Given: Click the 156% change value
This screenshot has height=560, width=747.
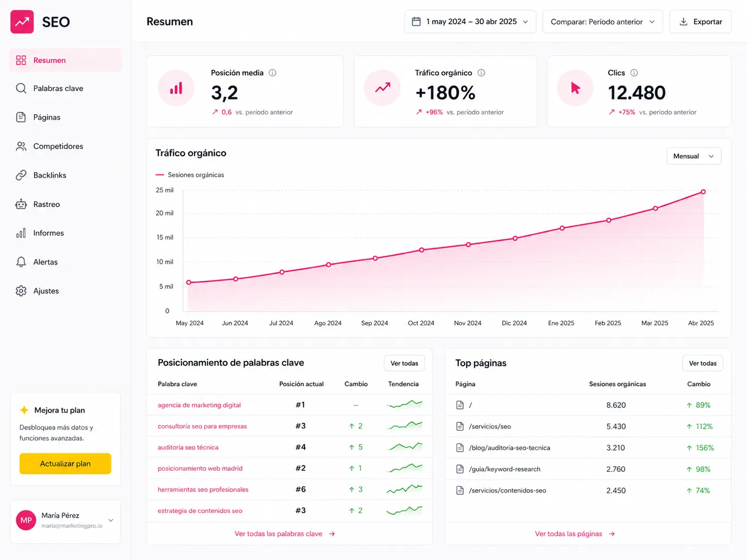Looking at the screenshot, I should tap(705, 448).
